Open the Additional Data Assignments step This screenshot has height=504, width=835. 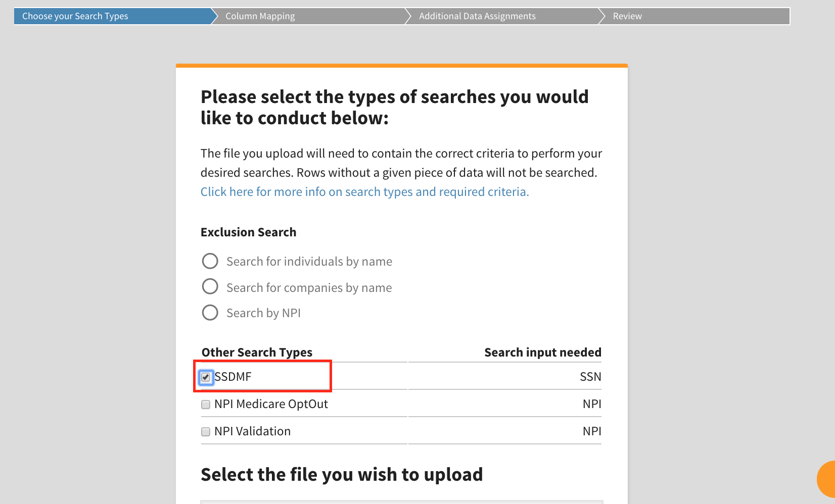click(x=477, y=16)
